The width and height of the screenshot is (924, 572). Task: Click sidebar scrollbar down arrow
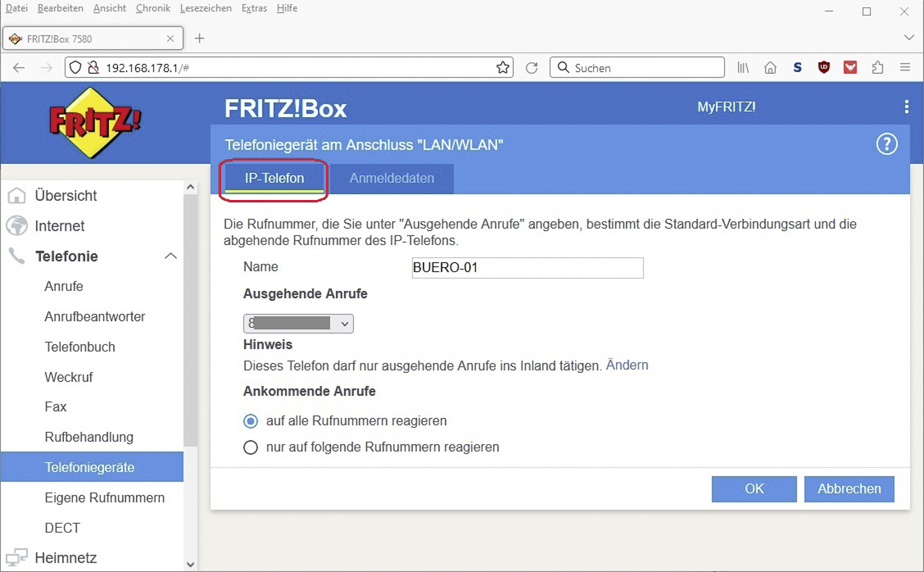tap(191, 565)
